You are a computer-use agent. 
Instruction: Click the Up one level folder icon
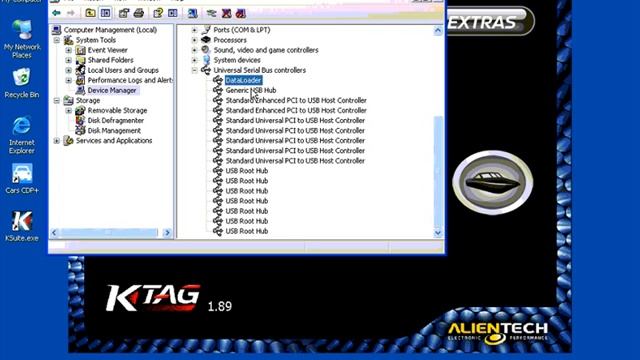[x=90, y=13]
